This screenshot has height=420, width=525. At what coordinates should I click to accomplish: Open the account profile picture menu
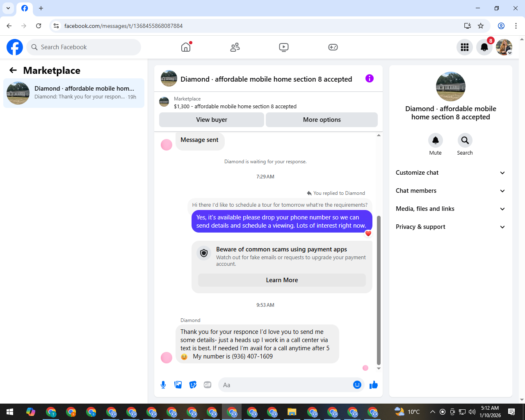click(x=504, y=47)
